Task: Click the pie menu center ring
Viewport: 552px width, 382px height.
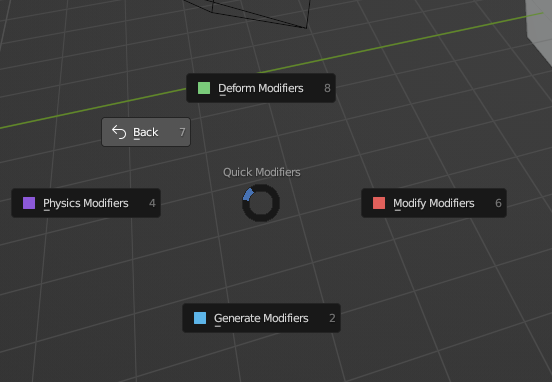Action: tap(261, 203)
